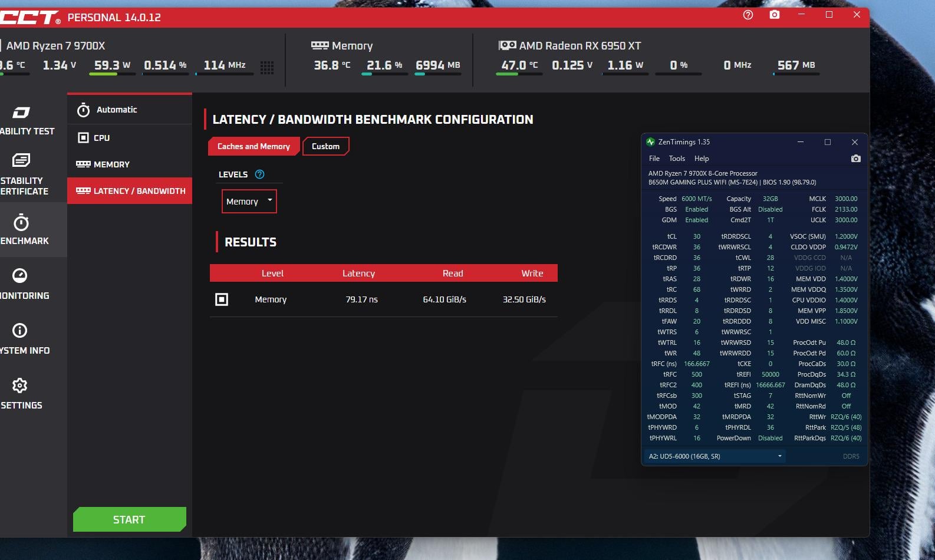The image size is (935, 560).
Task: Click the CPU benchmark chip icon
Action: tap(83, 137)
